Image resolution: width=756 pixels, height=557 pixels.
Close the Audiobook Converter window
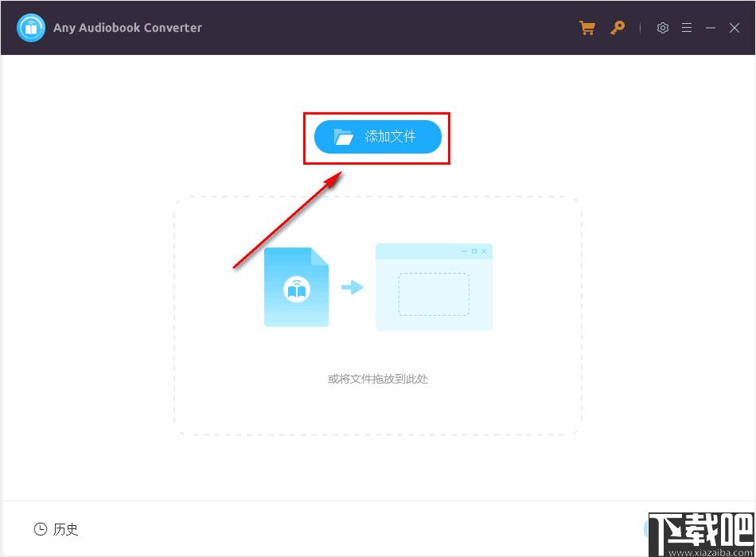point(735,28)
